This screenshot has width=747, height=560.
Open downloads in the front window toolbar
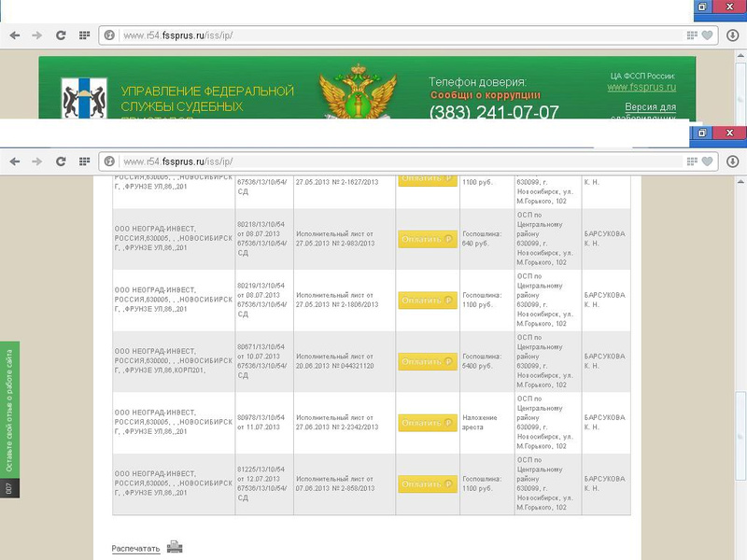pos(733,161)
